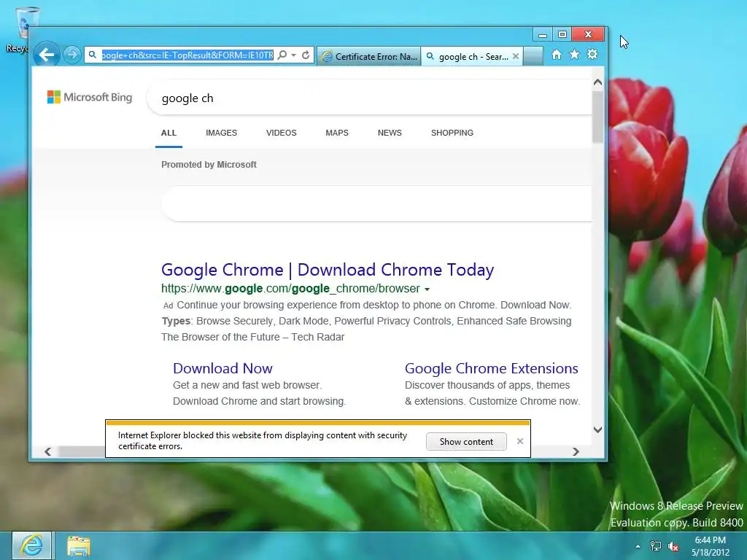This screenshot has width=747, height=560.
Task: Switch to MAPS results
Action: (x=337, y=133)
